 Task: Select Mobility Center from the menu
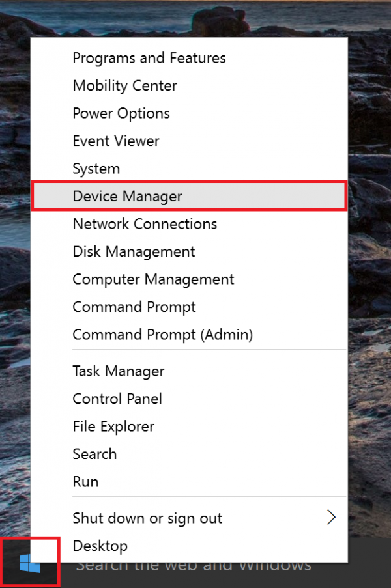click(124, 85)
